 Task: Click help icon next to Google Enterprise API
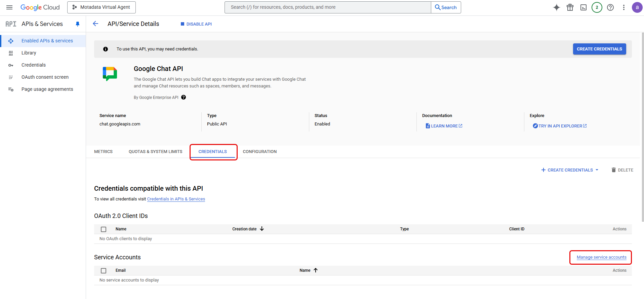click(184, 97)
